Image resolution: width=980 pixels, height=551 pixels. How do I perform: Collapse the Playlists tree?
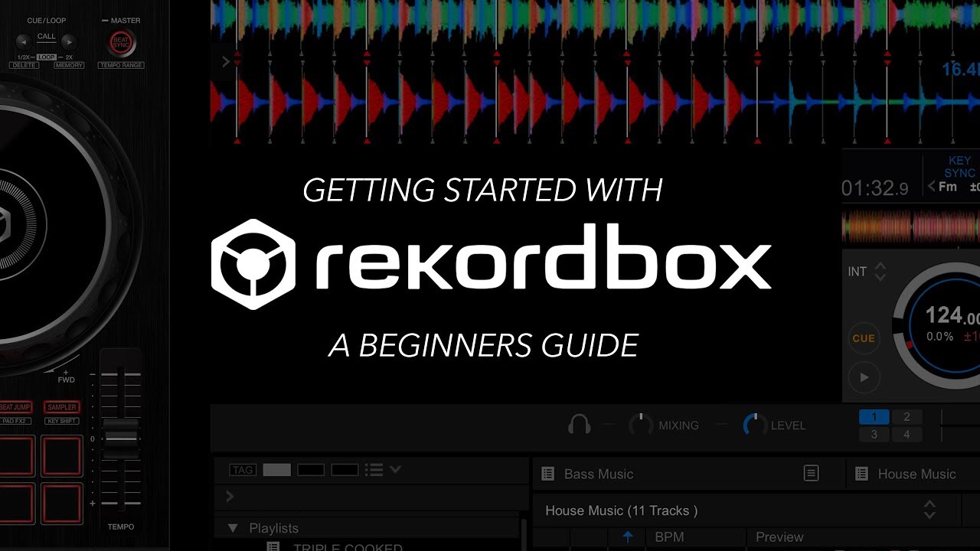[x=234, y=528]
